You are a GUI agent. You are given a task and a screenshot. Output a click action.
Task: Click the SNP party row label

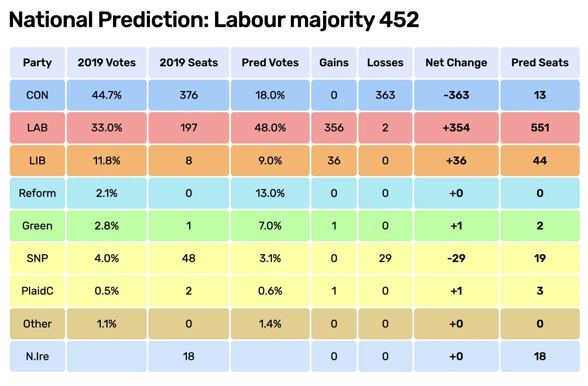click(37, 258)
